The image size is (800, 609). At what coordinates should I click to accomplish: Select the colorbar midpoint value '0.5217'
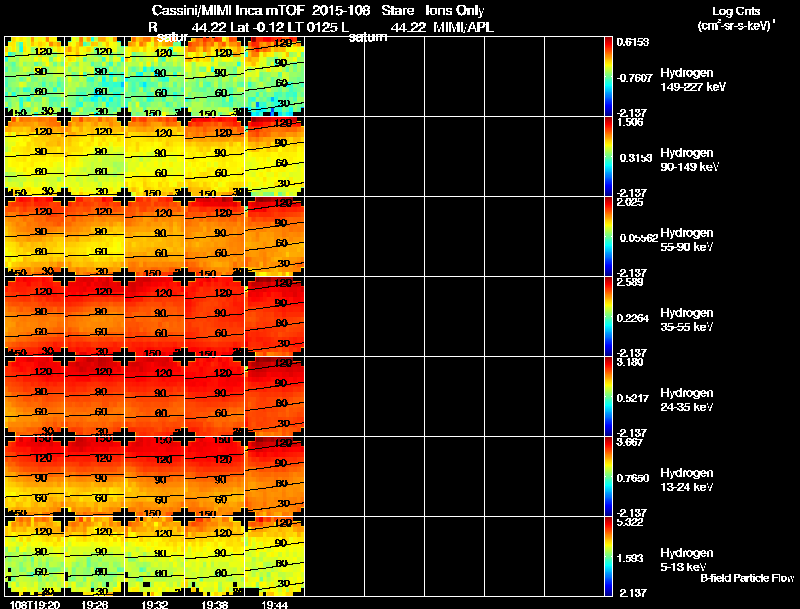633,398
